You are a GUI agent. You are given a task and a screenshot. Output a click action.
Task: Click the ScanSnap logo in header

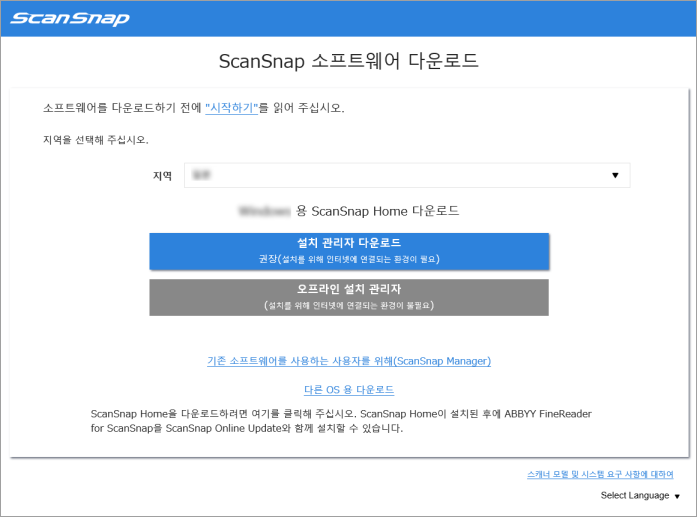(x=70, y=19)
